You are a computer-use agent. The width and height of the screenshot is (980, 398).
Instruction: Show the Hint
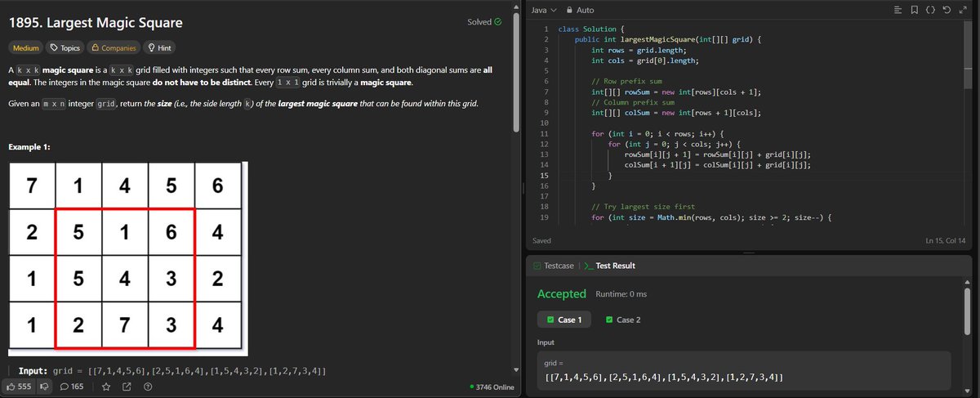click(158, 48)
